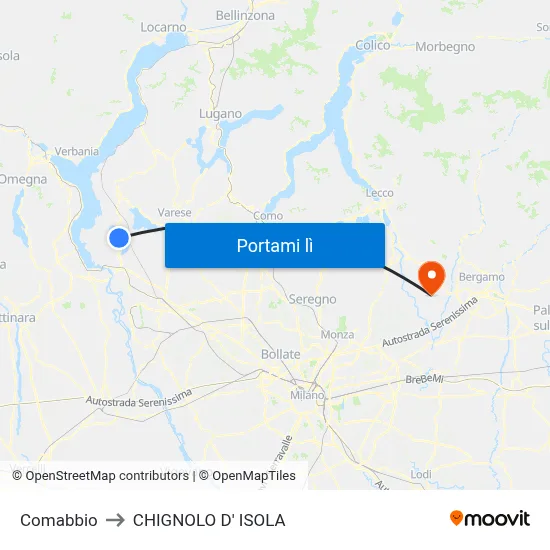Click the Varese city label
550x550 pixels.
(x=174, y=213)
